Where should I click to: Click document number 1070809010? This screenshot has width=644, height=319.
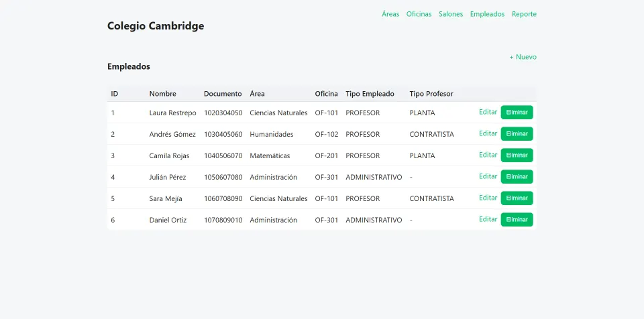(223, 220)
